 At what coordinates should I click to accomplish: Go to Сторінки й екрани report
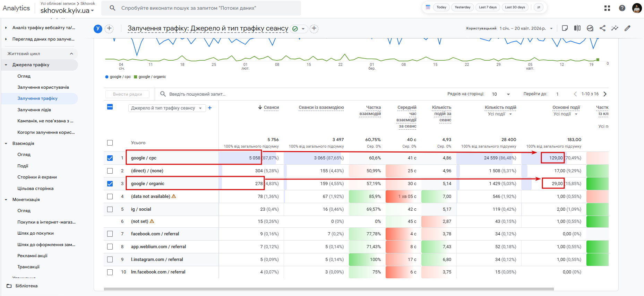pyautogui.click(x=37, y=177)
